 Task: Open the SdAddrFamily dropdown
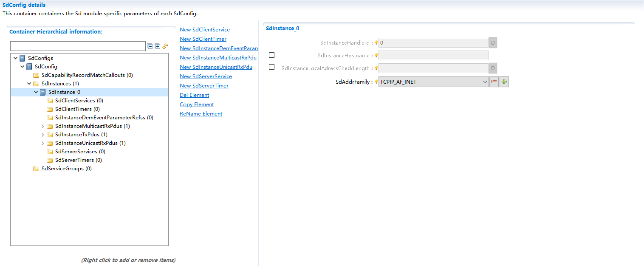click(485, 82)
